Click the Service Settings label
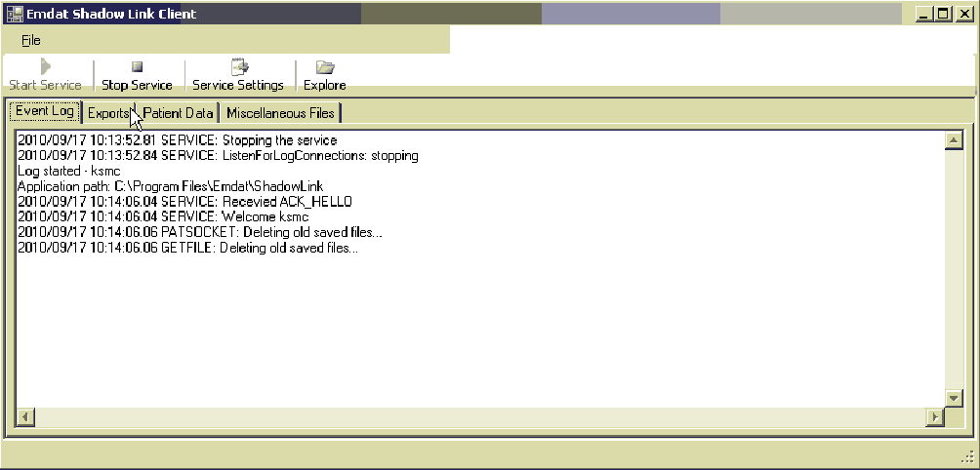This screenshot has width=980, height=470. pyautogui.click(x=238, y=85)
